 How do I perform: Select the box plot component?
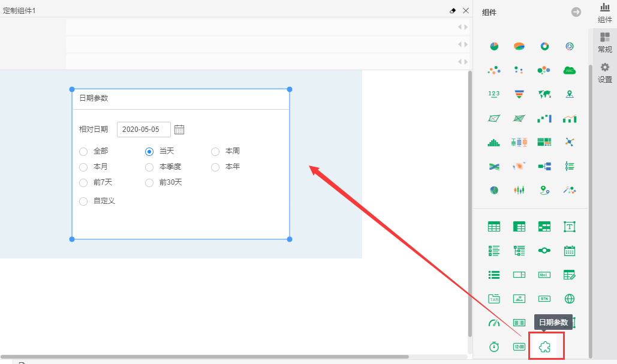[x=519, y=142]
